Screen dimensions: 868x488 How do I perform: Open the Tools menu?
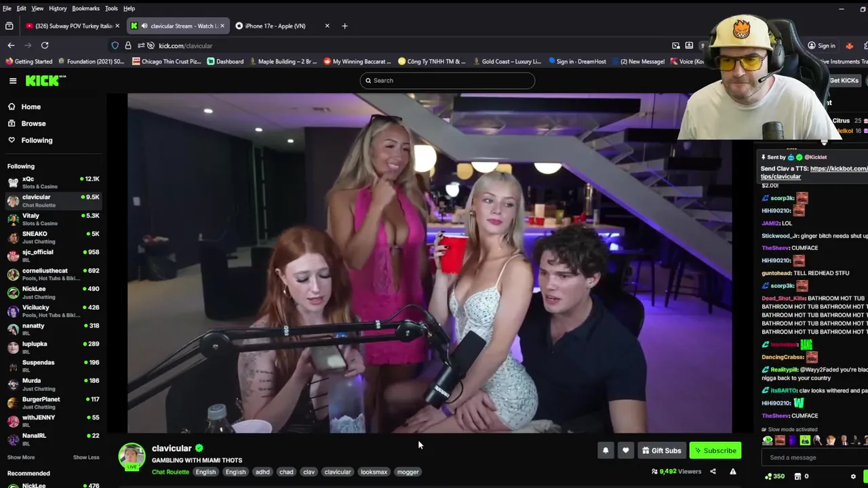[111, 8]
